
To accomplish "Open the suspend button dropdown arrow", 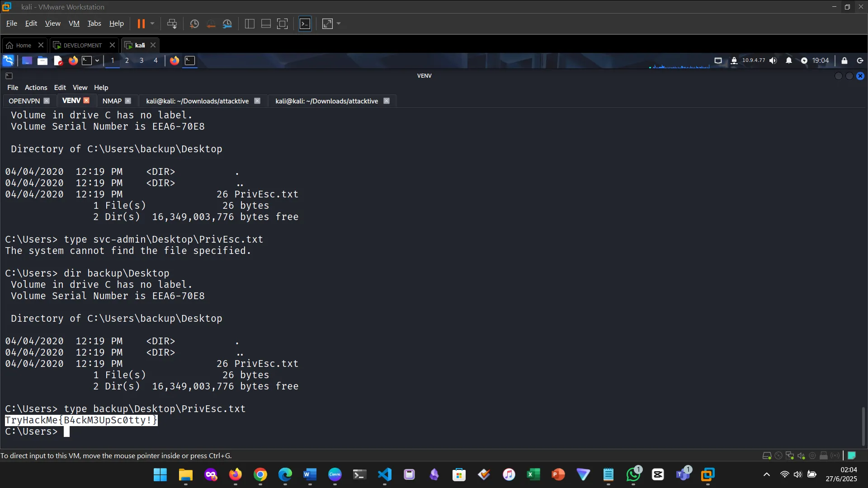I will point(152,23).
